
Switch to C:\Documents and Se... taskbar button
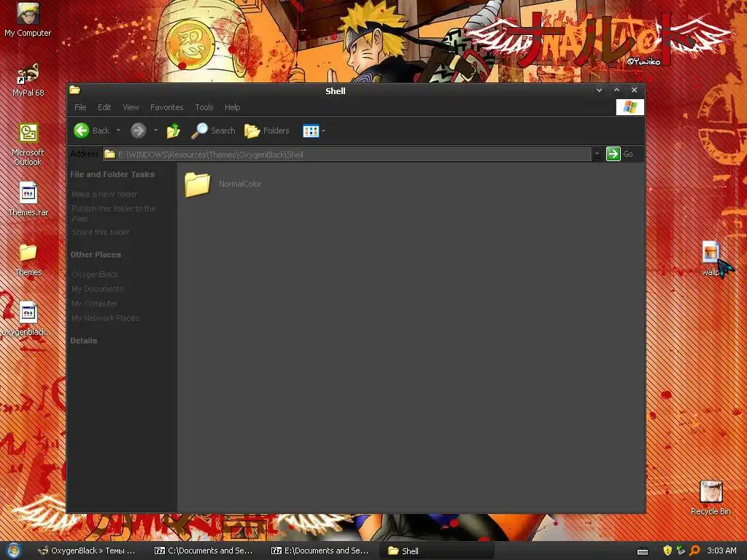pyautogui.click(x=204, y=551)
